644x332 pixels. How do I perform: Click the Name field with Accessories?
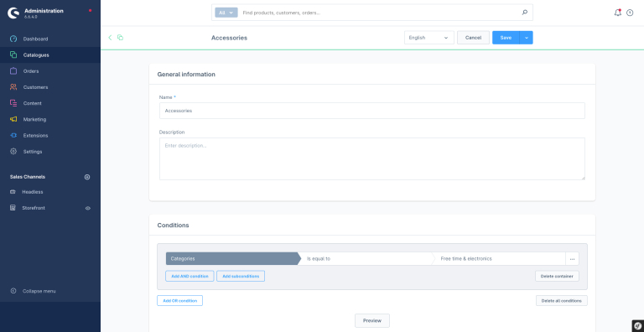pos(372,111)
